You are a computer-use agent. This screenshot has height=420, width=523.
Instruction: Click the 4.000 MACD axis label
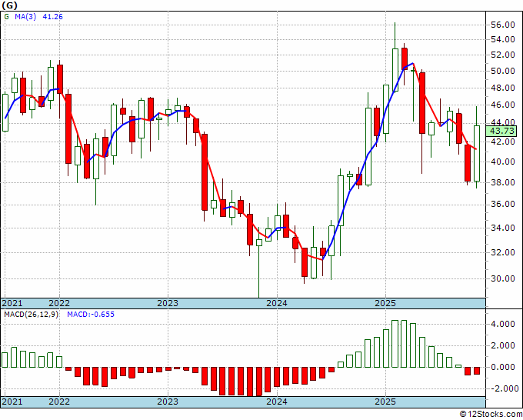tap(503, 325)
